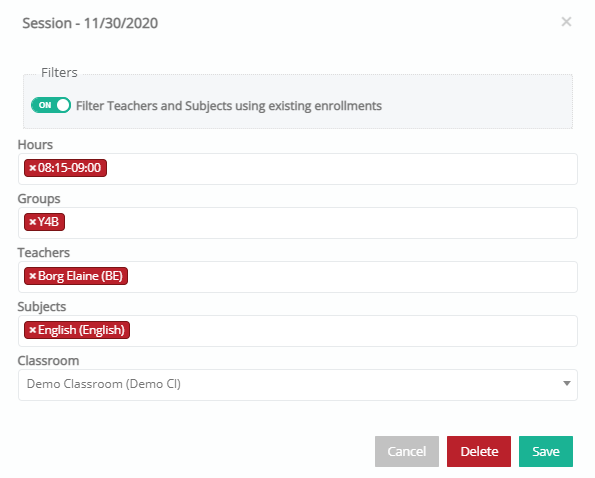Open the Classroom dropdown
Screen dimensions: 595x478
point(298,385)
